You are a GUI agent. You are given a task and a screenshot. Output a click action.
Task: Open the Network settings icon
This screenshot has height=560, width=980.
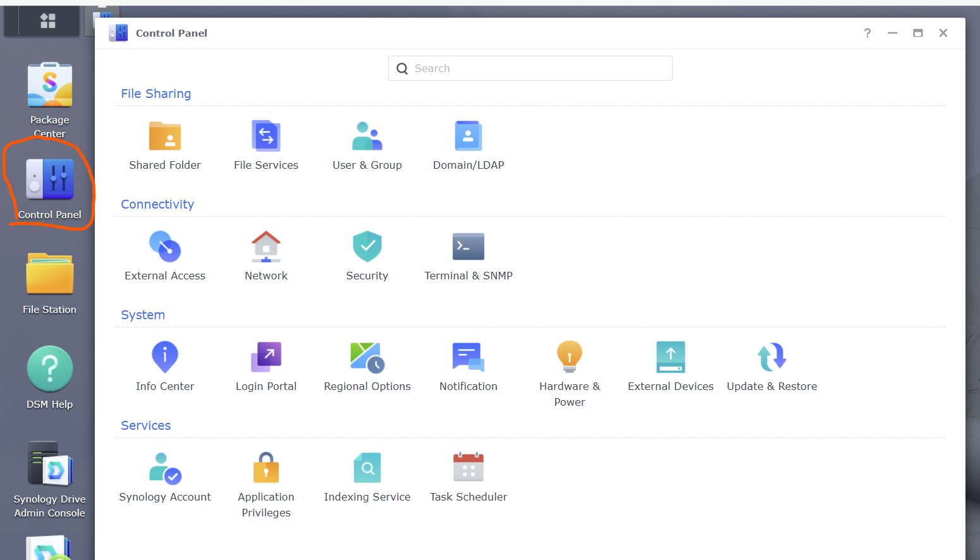(266, 247)
